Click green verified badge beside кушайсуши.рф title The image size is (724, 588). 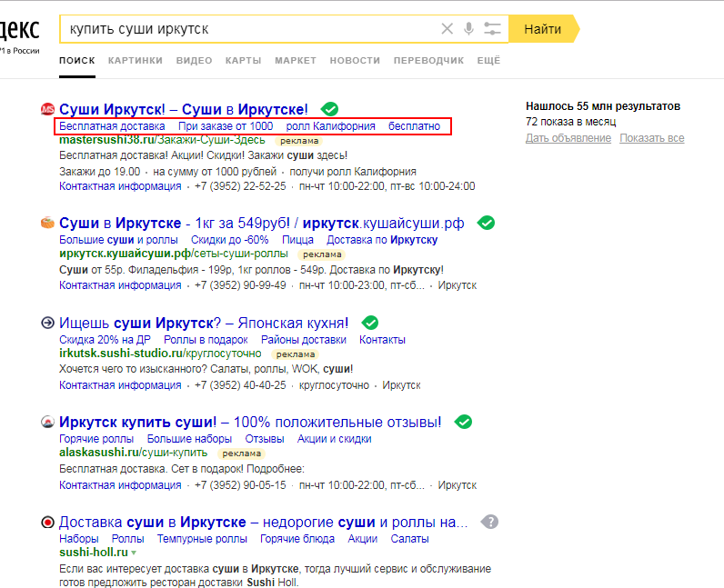click(486, 223)
